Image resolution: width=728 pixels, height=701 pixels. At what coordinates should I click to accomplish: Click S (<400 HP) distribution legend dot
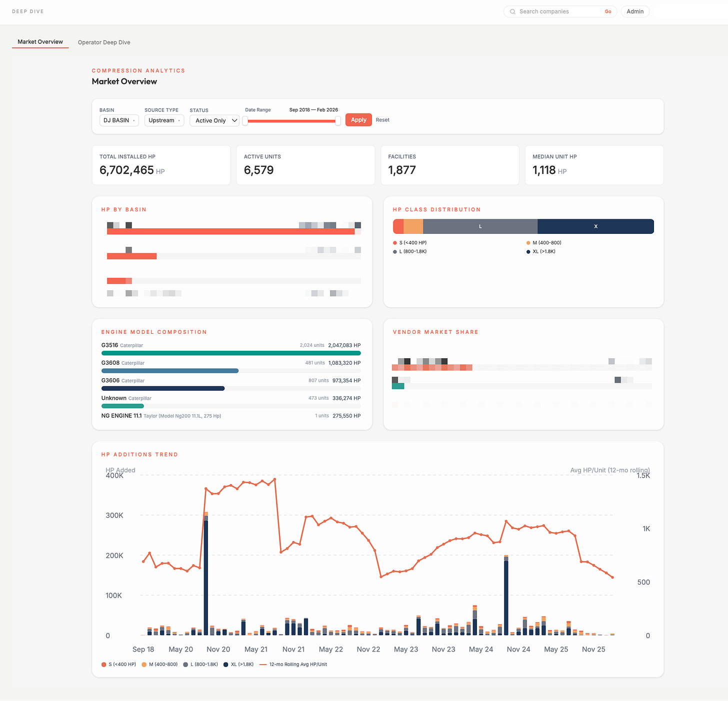pyautogui.click(x=395, y=243)
